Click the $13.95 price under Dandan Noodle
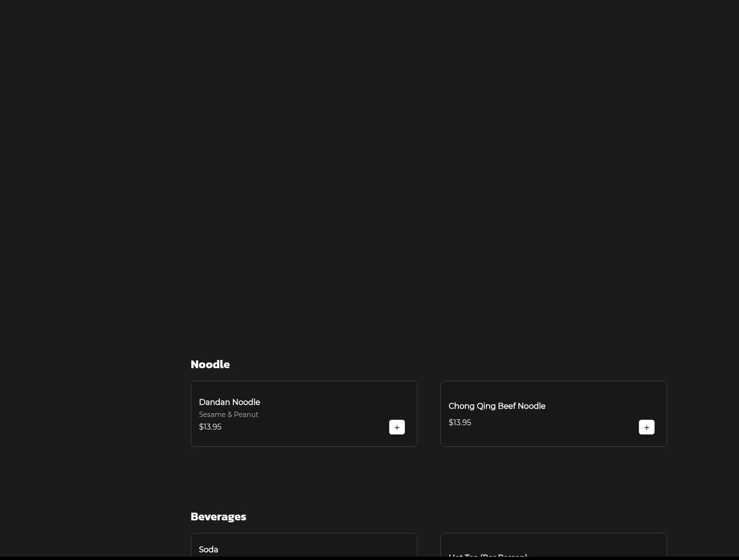Screen dimensions: 739x560 [210, 427]
